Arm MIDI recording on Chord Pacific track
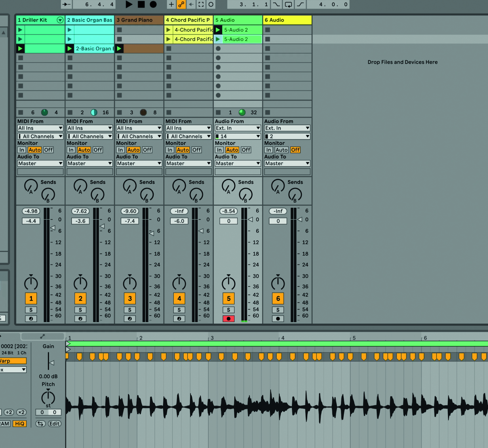The width and height of the screenshot is (488, 448). (179, 319)
